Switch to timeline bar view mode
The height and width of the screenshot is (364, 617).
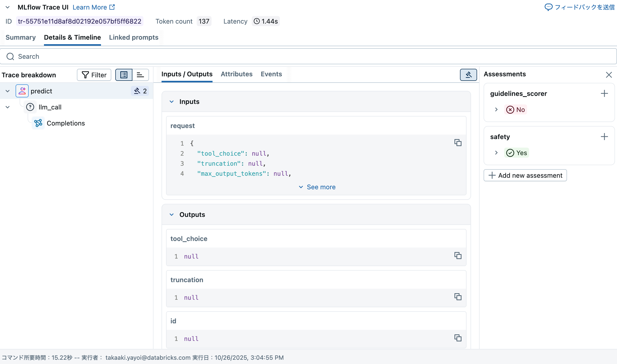pos(140,75)
